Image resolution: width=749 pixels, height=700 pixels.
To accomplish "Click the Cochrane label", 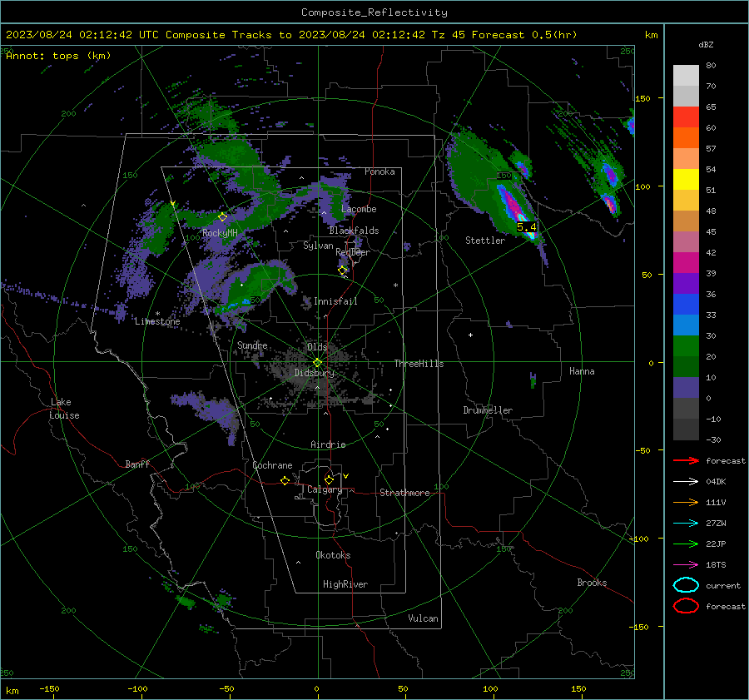I will point(272,465).
